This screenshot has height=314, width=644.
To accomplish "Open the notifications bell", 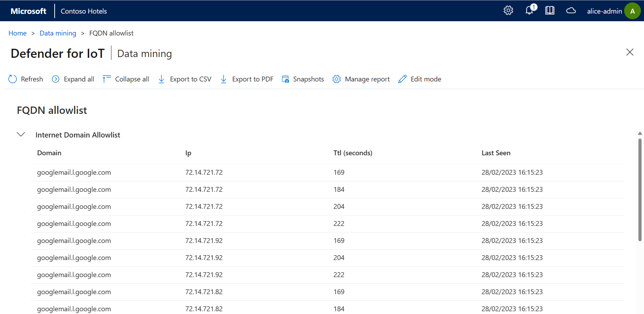I will click(x=529, y=11).
